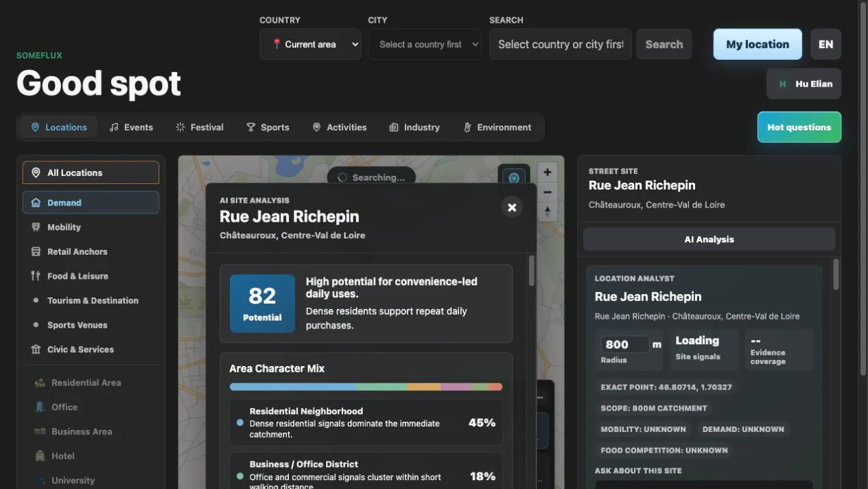Click the Good spot title

click(99, 84)
